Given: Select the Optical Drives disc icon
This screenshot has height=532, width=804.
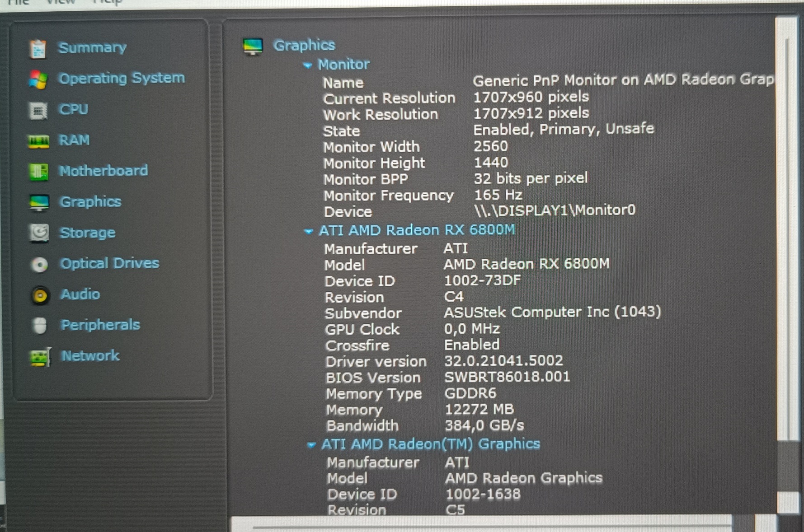Looking at the screenshot, I should [39, 265].
